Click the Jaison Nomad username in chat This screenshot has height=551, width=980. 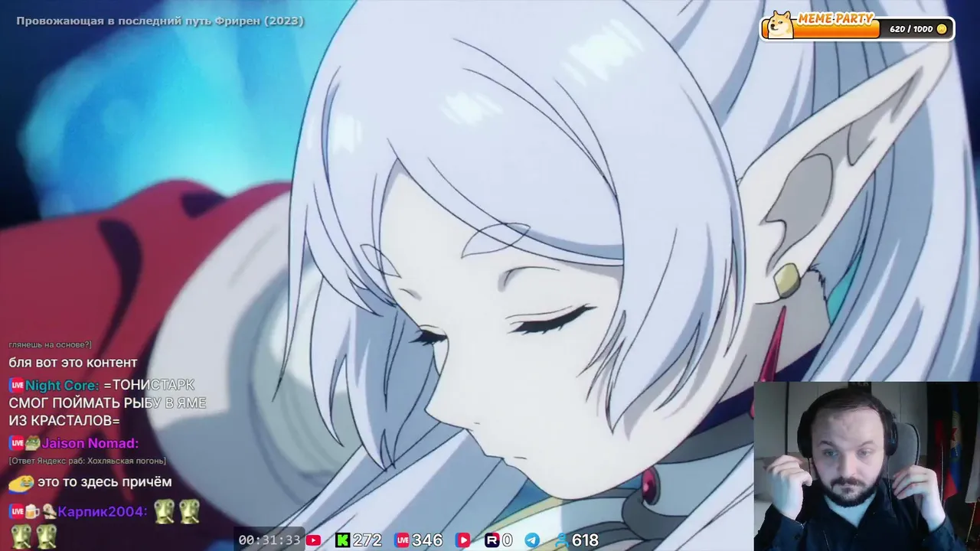(90, 443)
